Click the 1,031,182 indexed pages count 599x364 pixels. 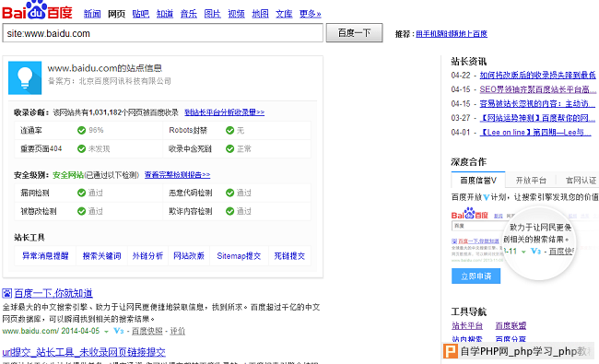point(105,112)
